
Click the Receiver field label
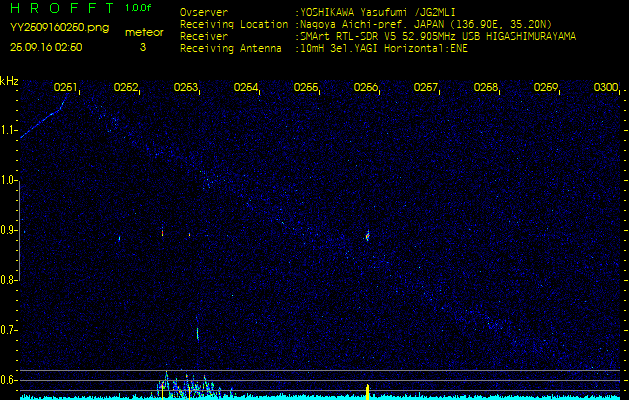tap(204, 37)
